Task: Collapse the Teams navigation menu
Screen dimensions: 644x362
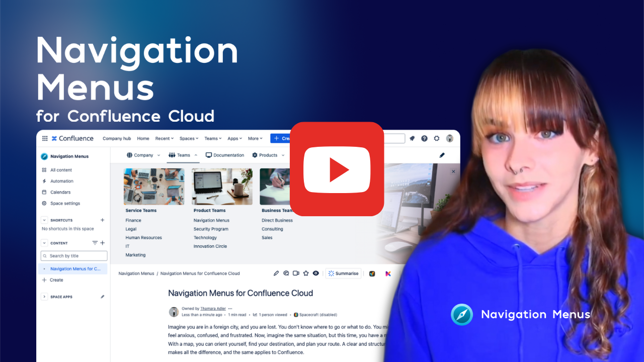Action: (183, 155)
